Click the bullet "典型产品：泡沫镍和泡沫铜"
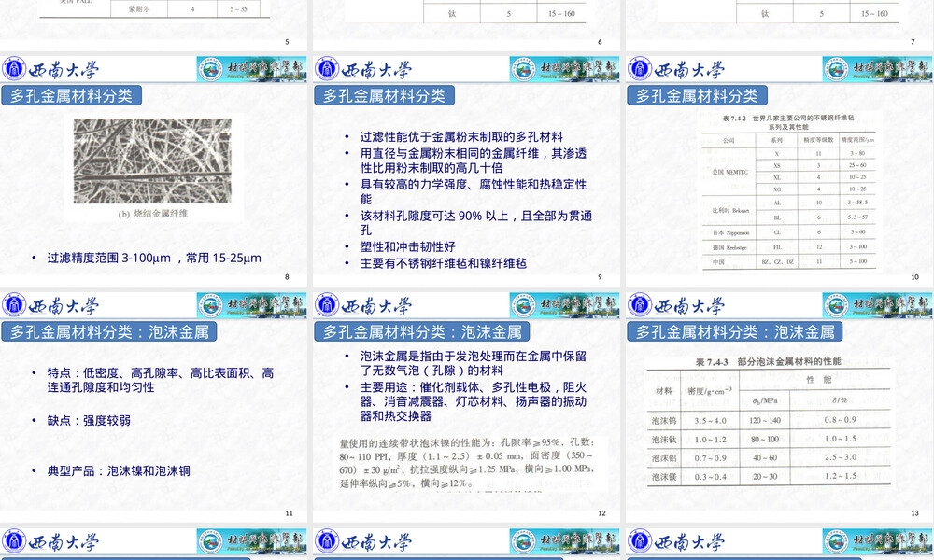 point(120,470)
